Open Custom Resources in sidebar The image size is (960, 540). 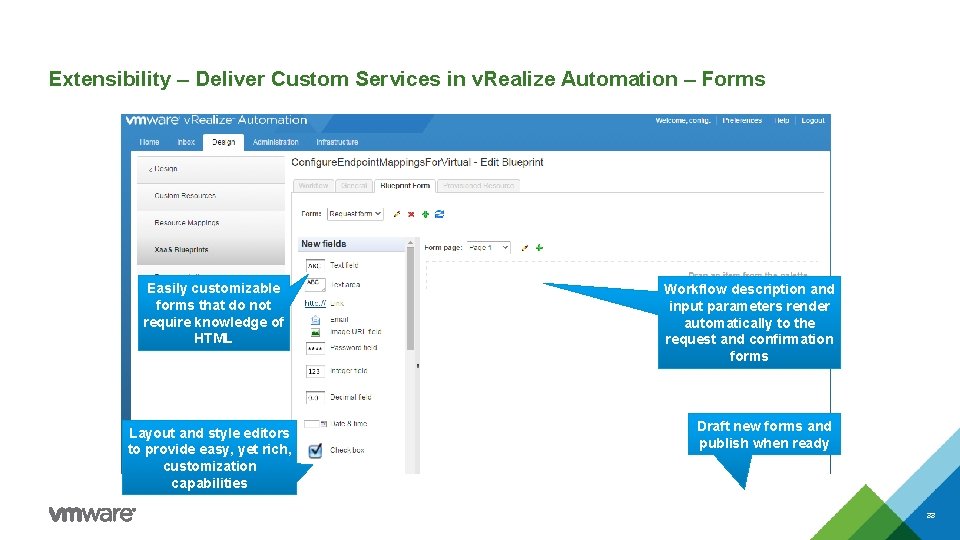[x=211, y=196]
